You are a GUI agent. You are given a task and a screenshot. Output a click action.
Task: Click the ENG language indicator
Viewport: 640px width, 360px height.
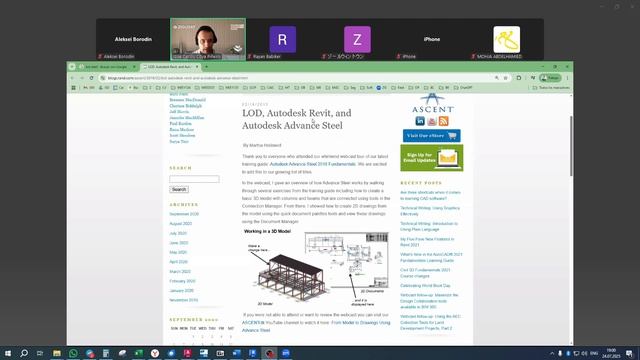pos(594,353)
